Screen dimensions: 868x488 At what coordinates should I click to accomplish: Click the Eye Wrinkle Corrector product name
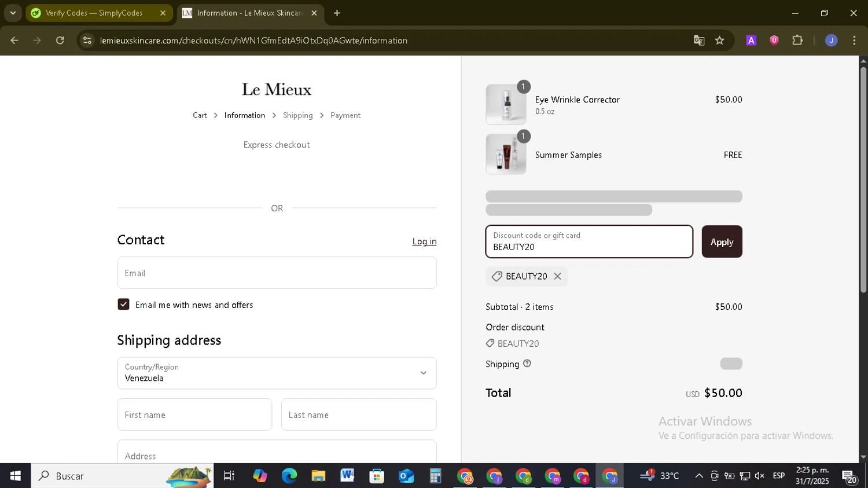point(577,100)
